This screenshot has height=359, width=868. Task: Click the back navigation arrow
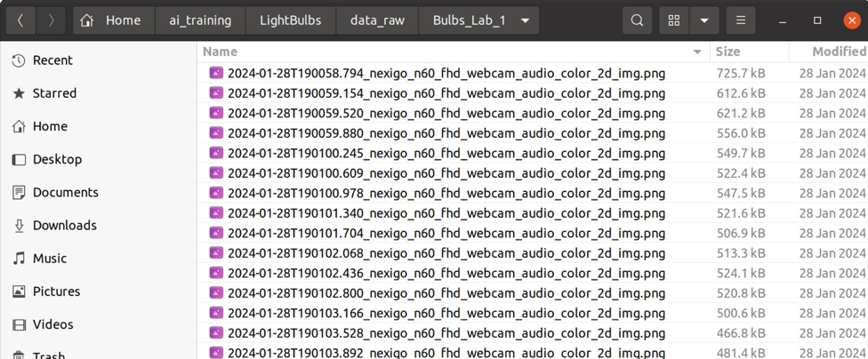click(20, 20)
